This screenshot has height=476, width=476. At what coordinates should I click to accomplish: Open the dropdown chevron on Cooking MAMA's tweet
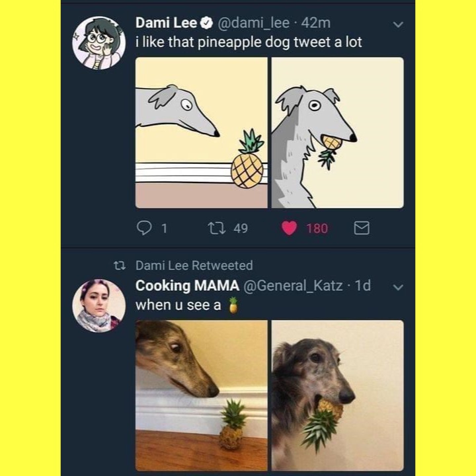tap(397, 287)
